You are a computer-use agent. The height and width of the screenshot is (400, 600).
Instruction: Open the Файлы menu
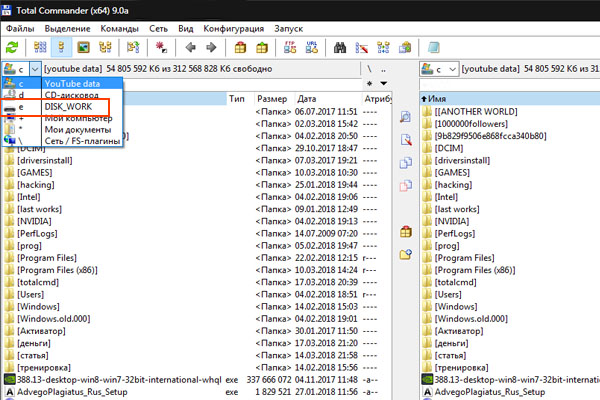pos(20,29)
